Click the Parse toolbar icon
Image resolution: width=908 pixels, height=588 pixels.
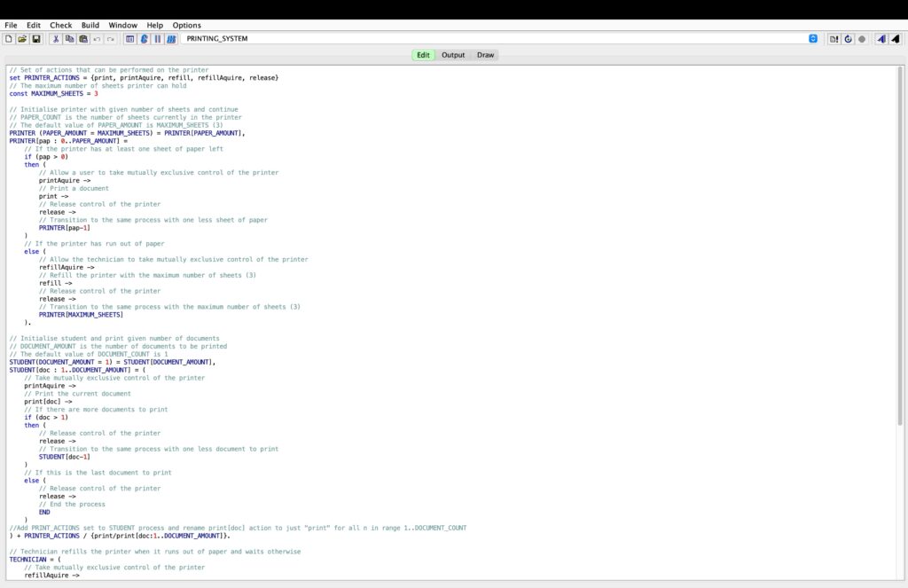coord(129,39)
